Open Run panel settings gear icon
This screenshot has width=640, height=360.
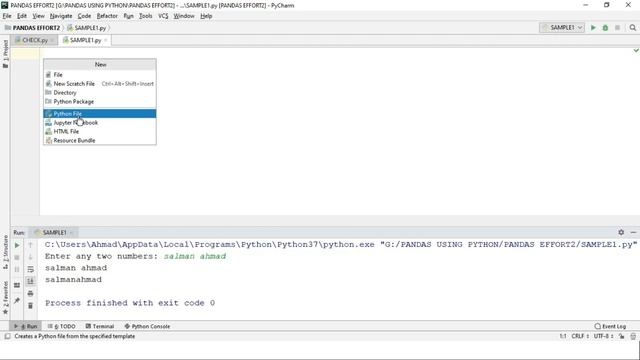tap(621, 232)
